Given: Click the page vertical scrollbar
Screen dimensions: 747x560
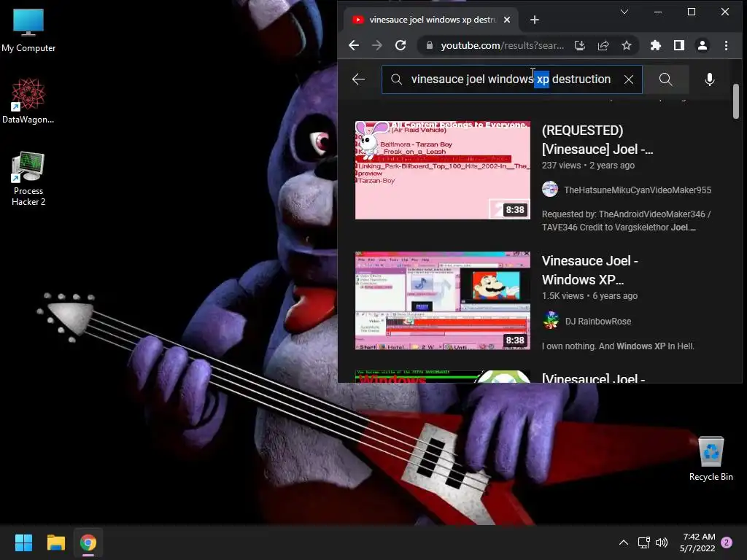Looking at the screenshot, I should pos(736,101).
